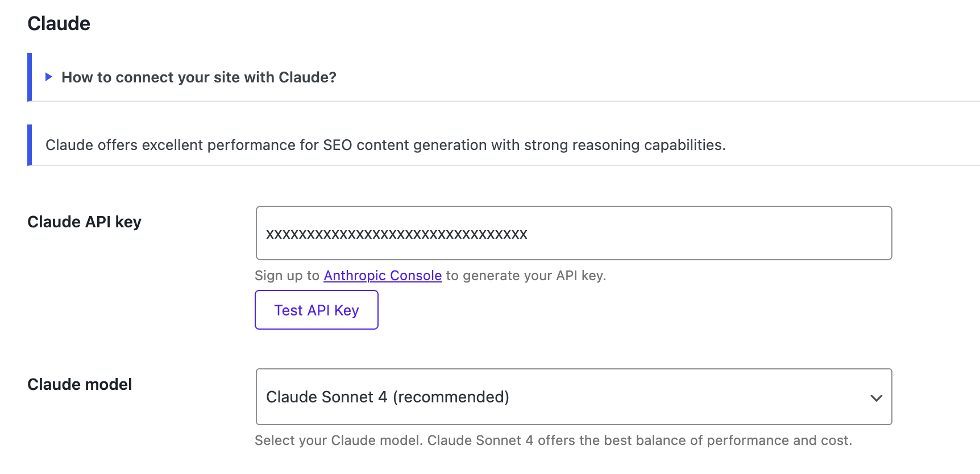
Task: Click 'to generate your API key' text
Action: click(x=525, y=276)
